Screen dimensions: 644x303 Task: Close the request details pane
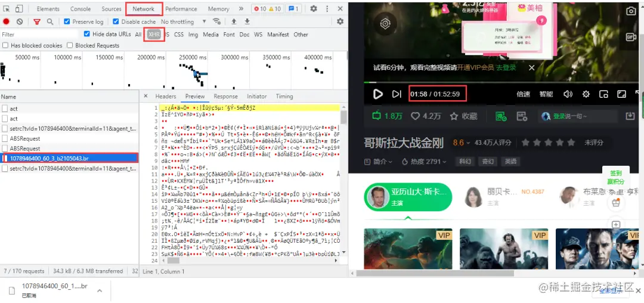coord(145,96)
